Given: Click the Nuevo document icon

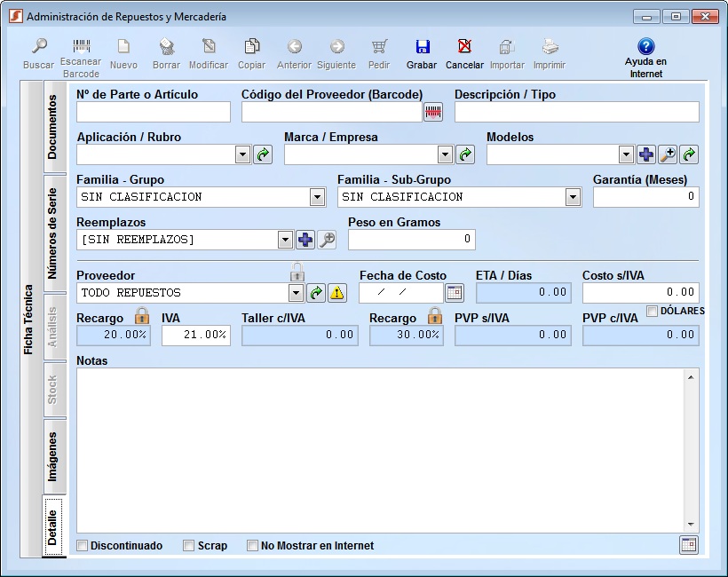Looking at the screenshot, I should coord(123,46).
